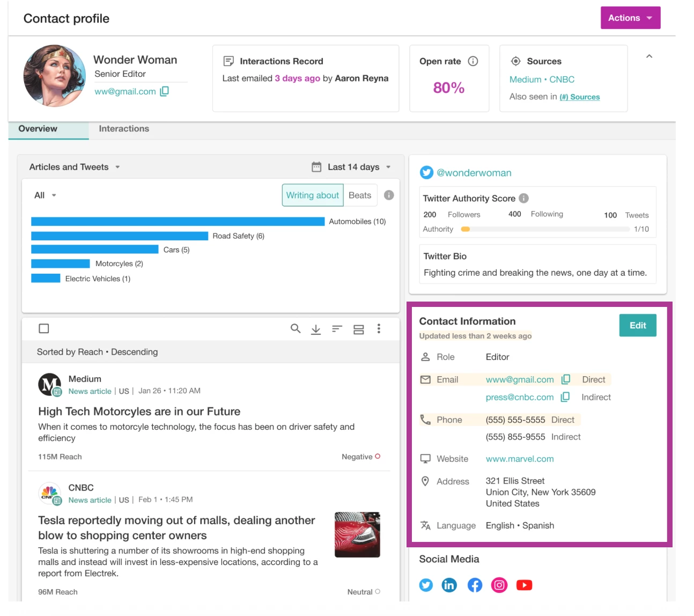Copy the www@gmail.com direct email
694x616 pixels.
[x=566, y=379]
